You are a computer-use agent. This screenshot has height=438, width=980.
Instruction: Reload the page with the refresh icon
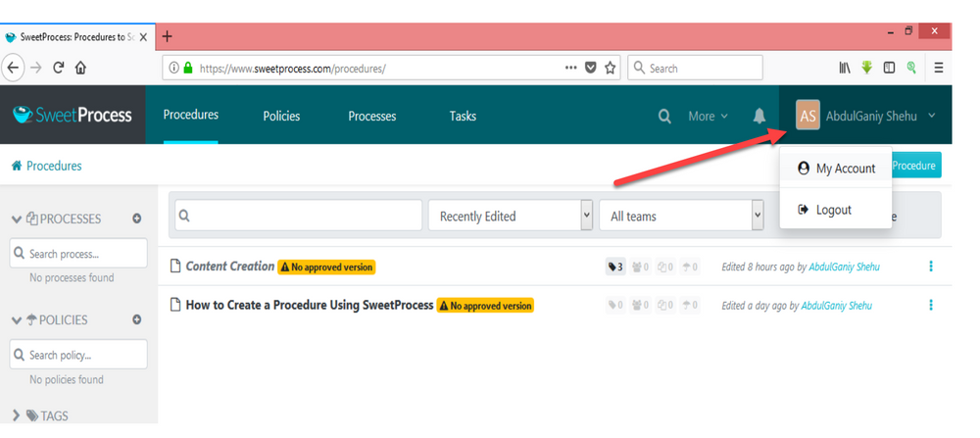(58, 69)
